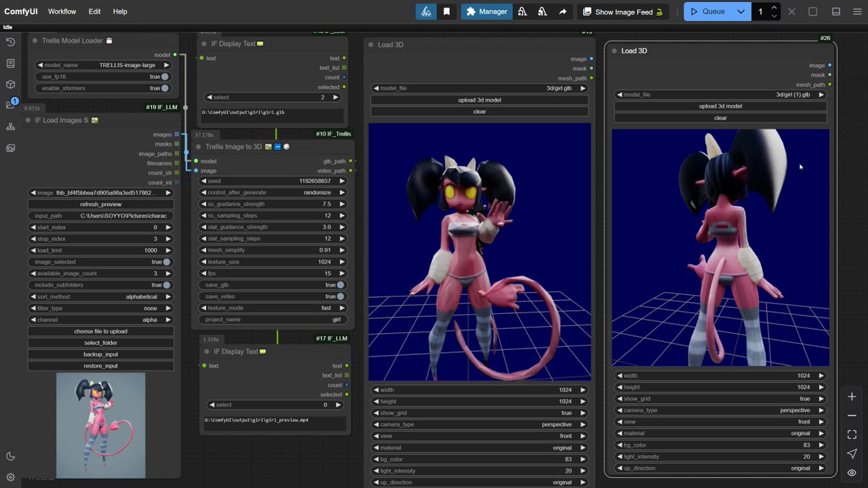This screenshot has height=488, width=868.
Task: Toggle image_selected switch
Action: click(x=101, y=262)
